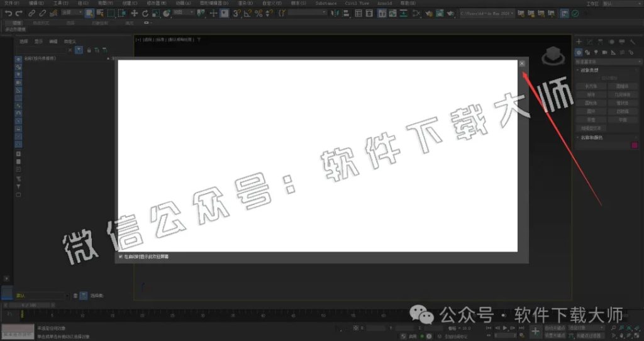Click the viewport [+] menu label
Screen dimensions: 644x341
pos(138,40)
